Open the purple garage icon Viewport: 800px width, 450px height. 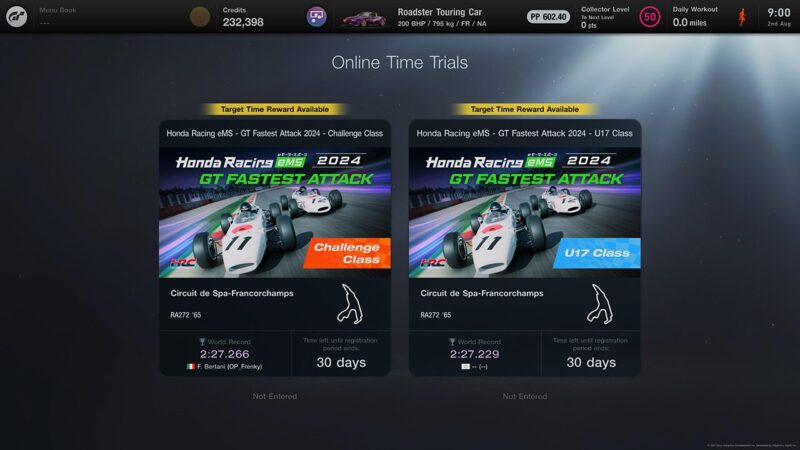(316, 17)
